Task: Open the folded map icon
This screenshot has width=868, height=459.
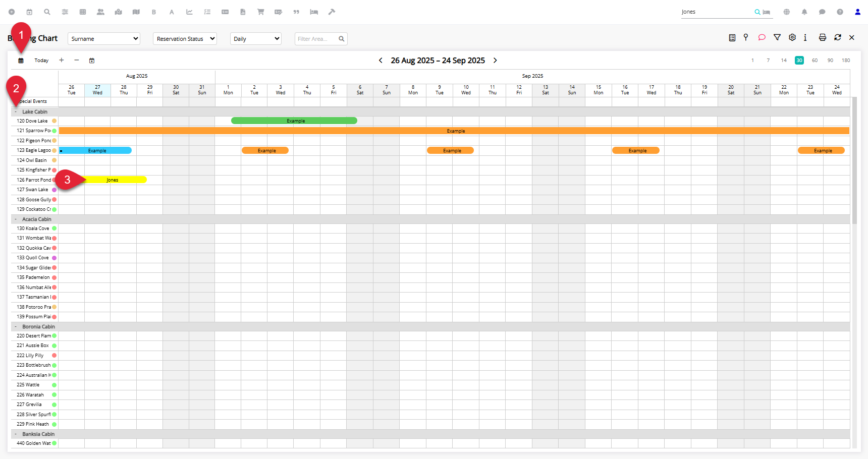Action: [x=136, y=12]
